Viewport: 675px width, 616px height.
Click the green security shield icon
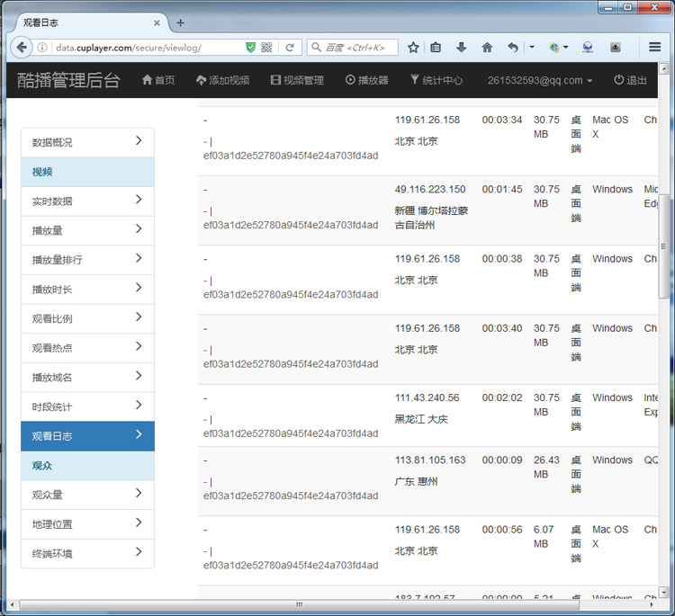(250, 48)
